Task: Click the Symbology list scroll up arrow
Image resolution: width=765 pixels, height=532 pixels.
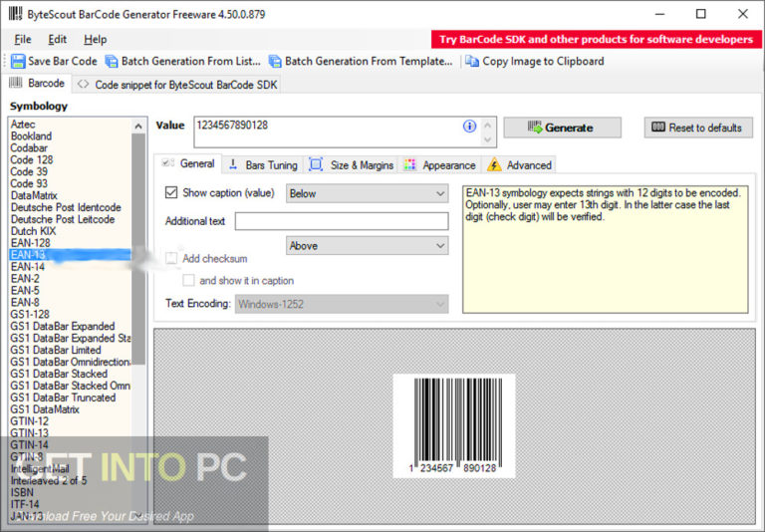Action: click(138, 127)
